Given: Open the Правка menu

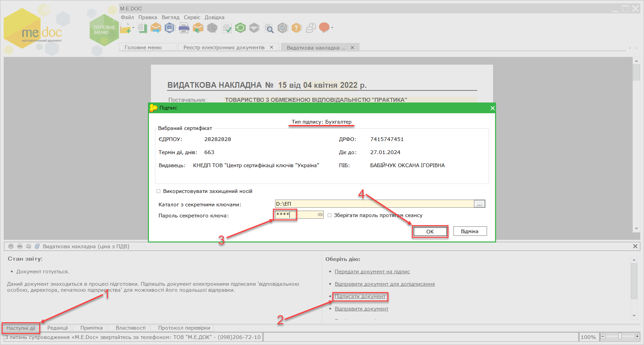Looking at the screenshot, I should click(x=148, y=17).
